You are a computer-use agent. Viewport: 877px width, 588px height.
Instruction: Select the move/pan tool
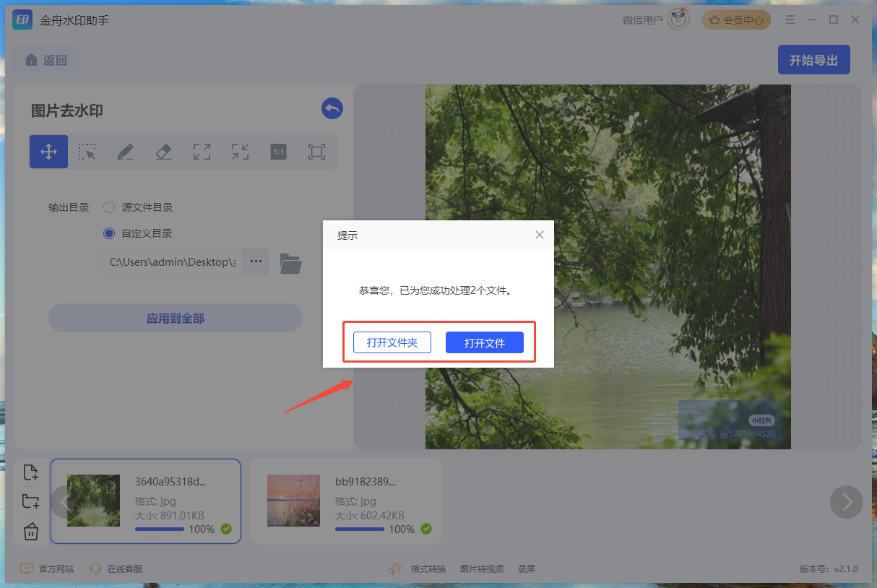48,152
